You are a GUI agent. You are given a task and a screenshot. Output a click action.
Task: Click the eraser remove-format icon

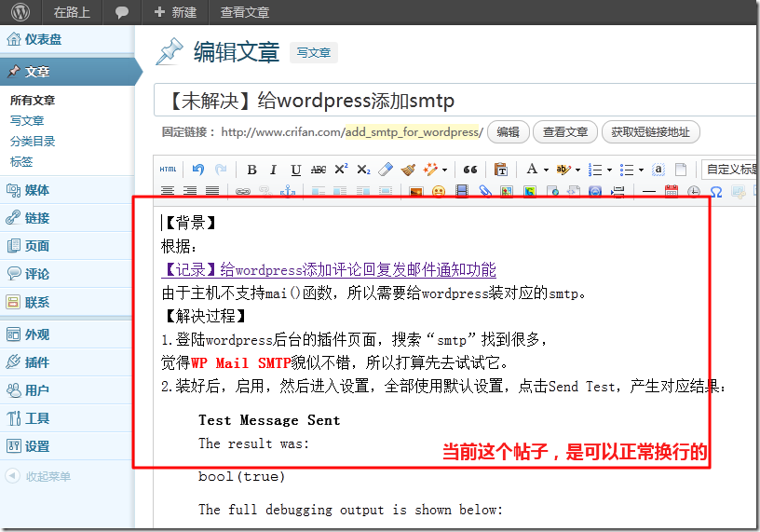click(386, 170)
